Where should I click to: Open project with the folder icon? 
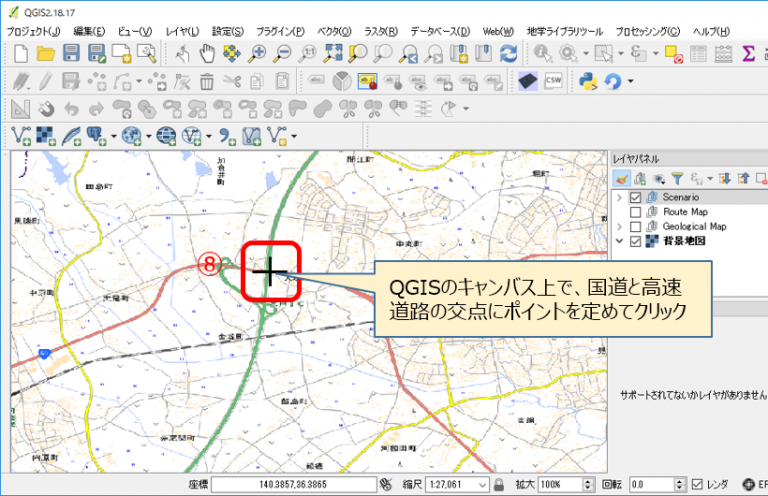[46, 53]
